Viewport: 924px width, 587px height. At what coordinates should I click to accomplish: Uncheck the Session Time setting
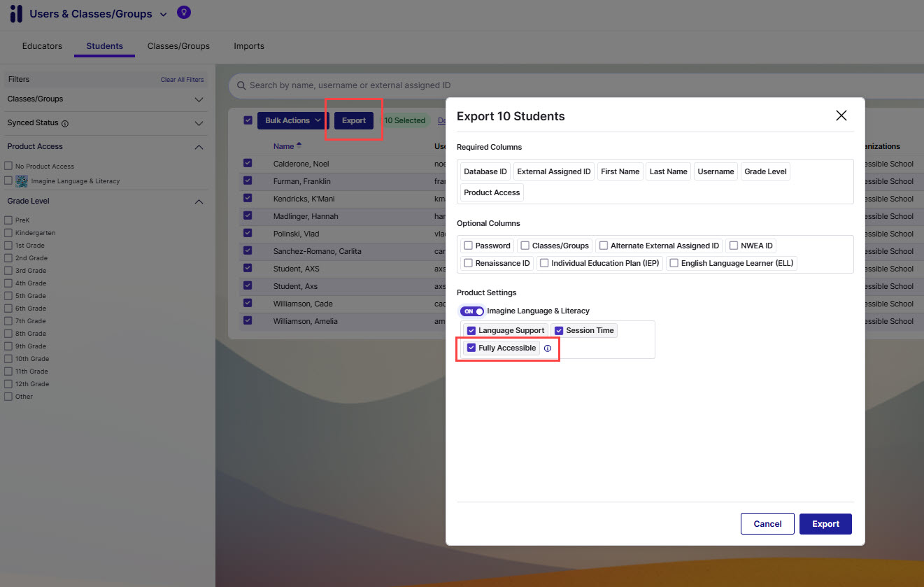559,330
